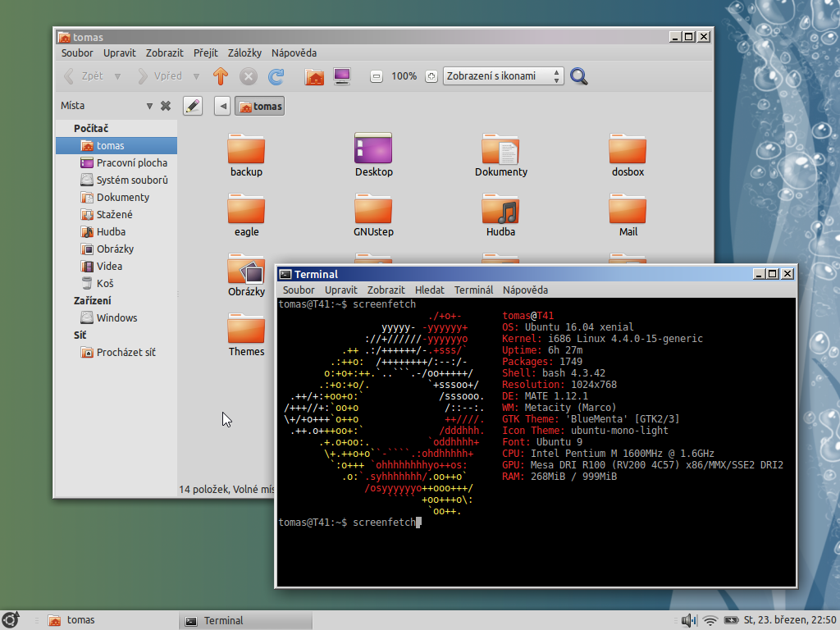The height and width of the screenshot is (630, 840).
Task: Switch to the Terminal taskbar button
Action: [246, 620]
